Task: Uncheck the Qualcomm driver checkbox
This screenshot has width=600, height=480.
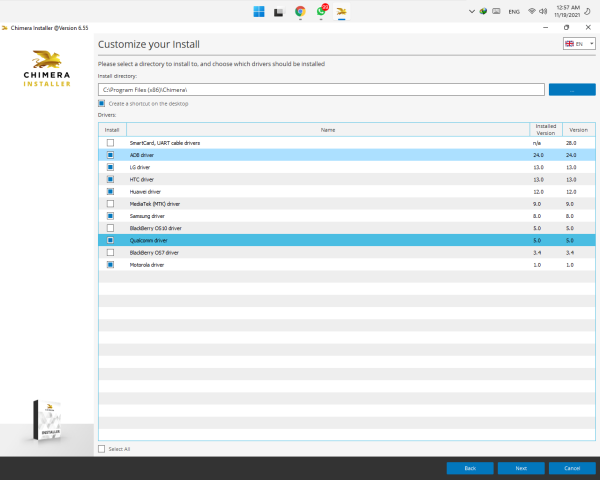Action: (110, 240)
